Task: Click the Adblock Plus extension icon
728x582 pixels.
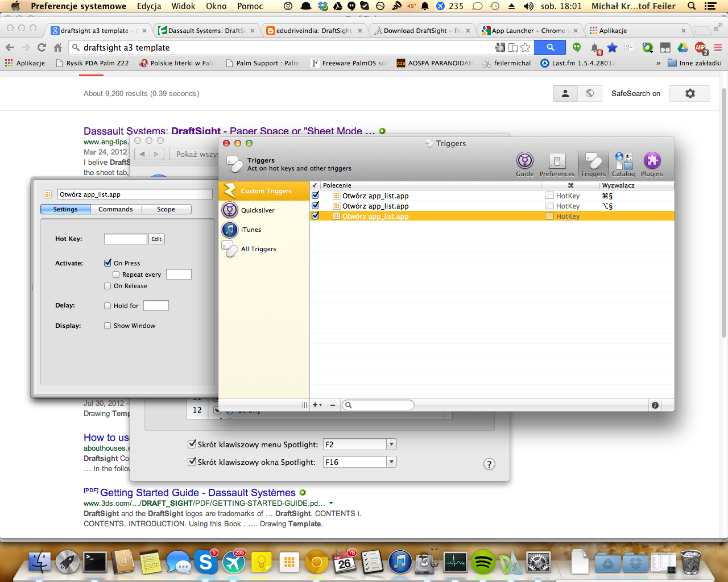Action: [x=701, y=48]
